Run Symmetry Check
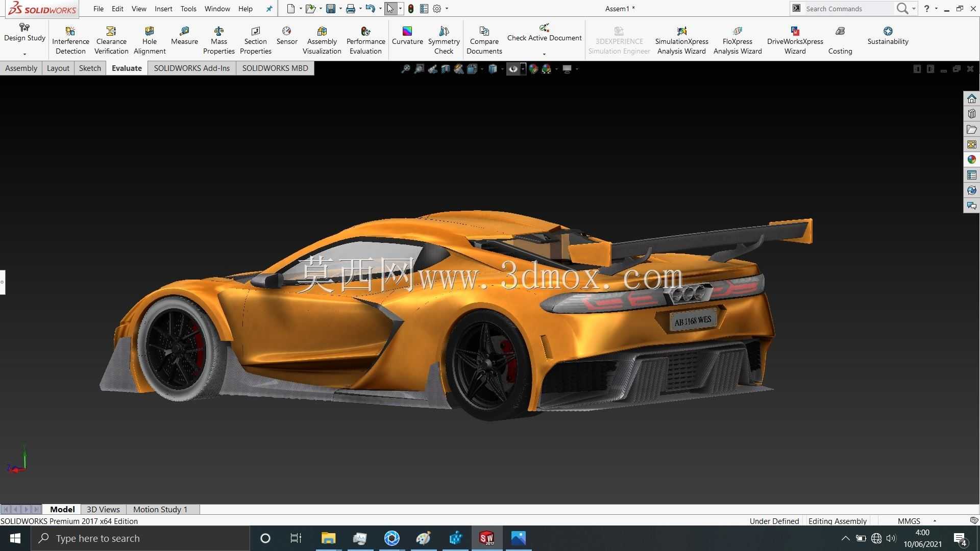The image size is (980, 551). click(444, 41)
